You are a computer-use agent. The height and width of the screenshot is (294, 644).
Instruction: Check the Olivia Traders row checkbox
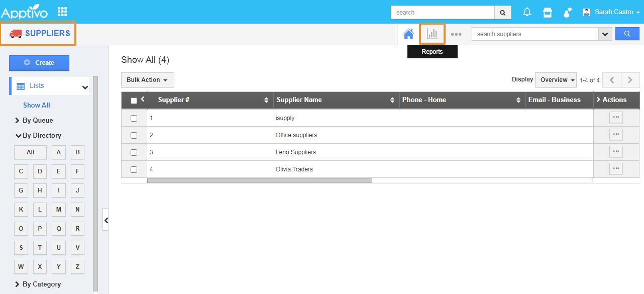point(134,169)
